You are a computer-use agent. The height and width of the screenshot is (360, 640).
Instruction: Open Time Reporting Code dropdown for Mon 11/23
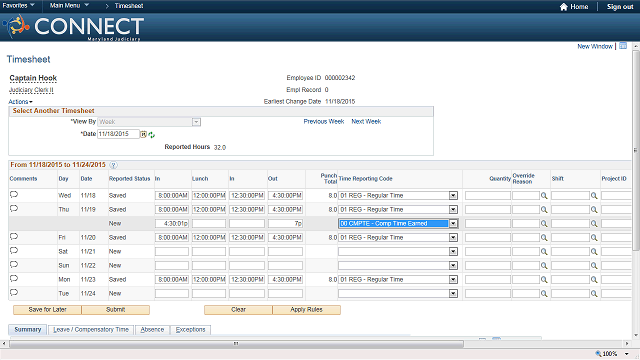(x=453, y=280)
